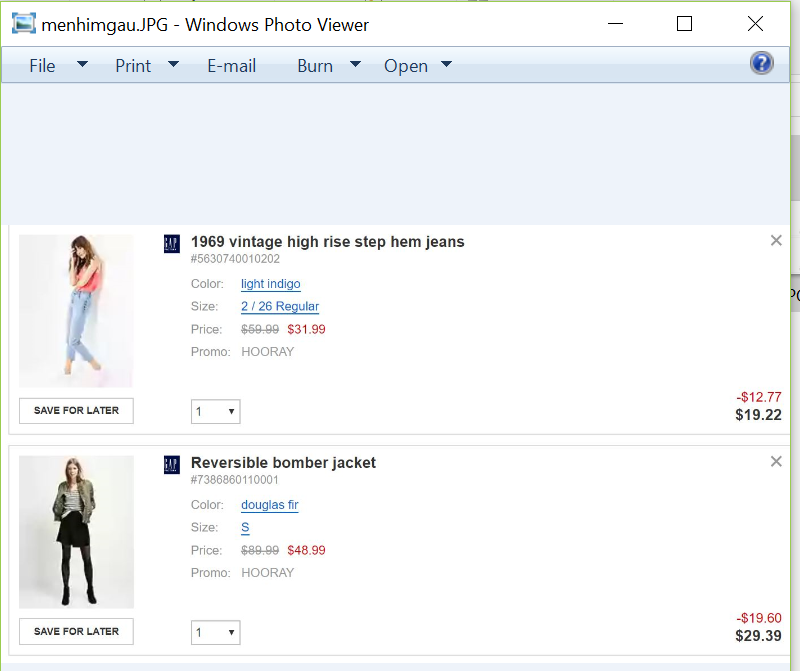This screenshot has width=800, height=671.
Task: Click the jacket discount amount -$19.60
Action: [x=759, y=618]
